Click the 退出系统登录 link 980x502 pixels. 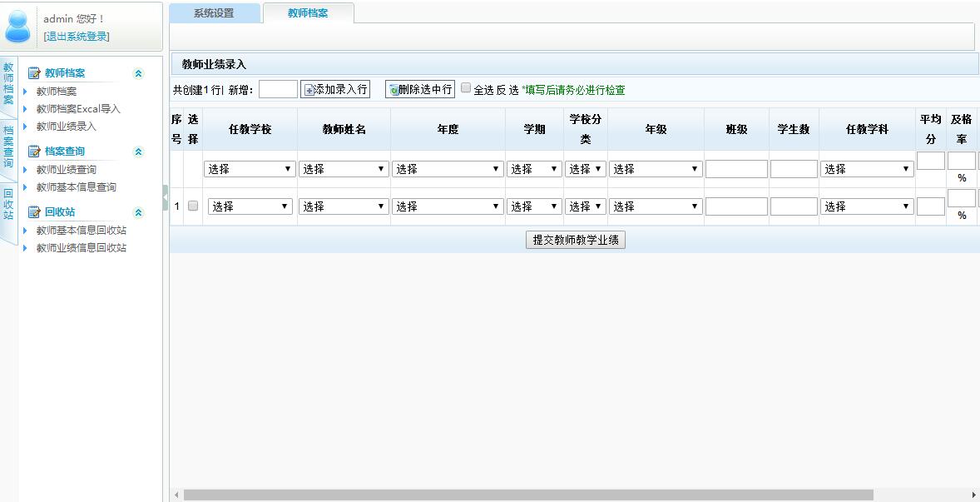coord(77,37)
